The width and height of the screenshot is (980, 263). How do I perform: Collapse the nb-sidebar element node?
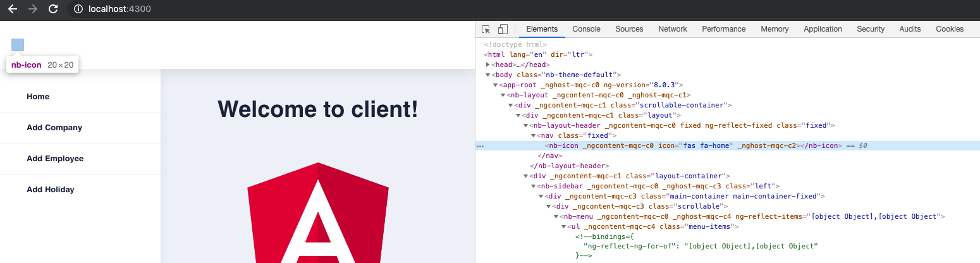[534, 186]
